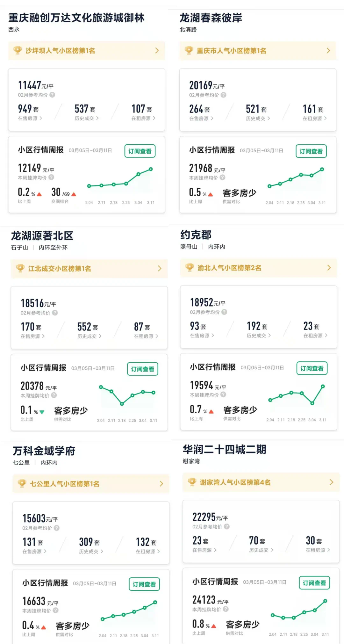
Task: Click help icon beside 22295 reference price
Action: [x=226, y=526]
